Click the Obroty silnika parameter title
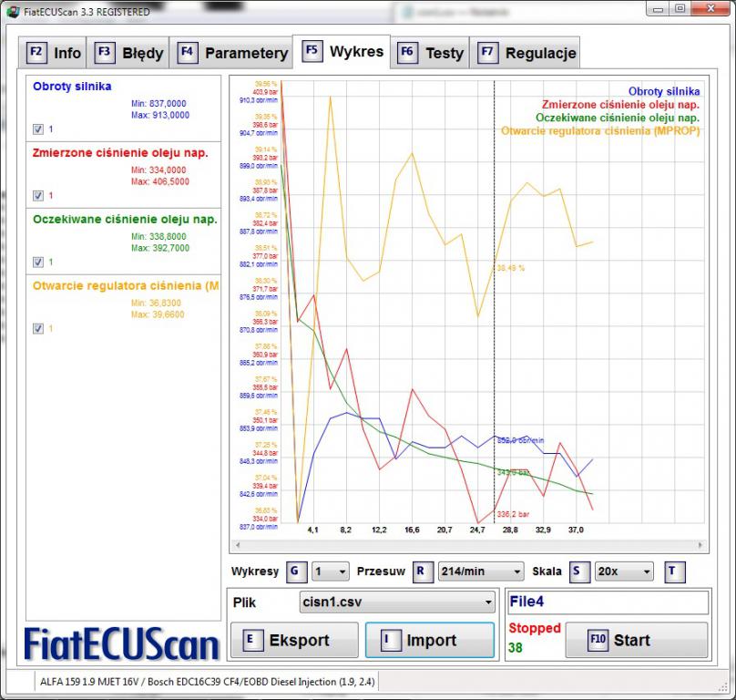736x700 pixels. [x=72, y=87]
